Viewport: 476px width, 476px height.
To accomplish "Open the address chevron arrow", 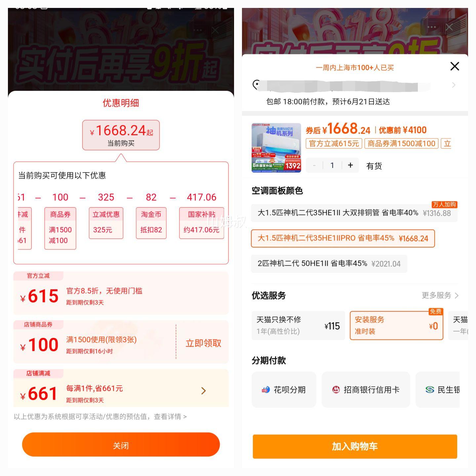I will (x=454, y=85).
